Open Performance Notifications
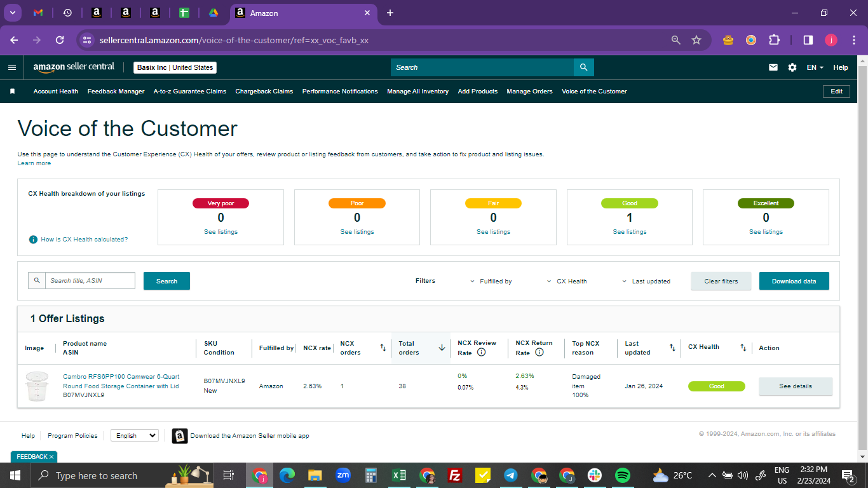 click(x=340, y=91)
